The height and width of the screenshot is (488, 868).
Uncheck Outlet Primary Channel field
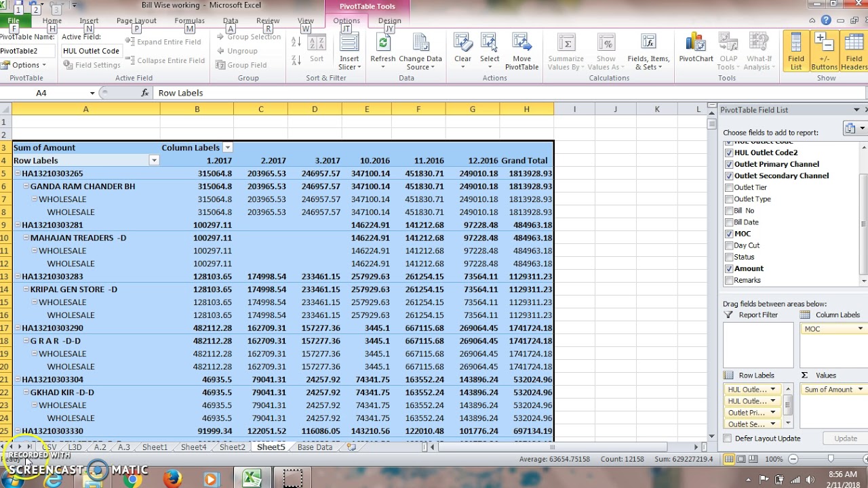pyautogui.click(x=729, y=164)
